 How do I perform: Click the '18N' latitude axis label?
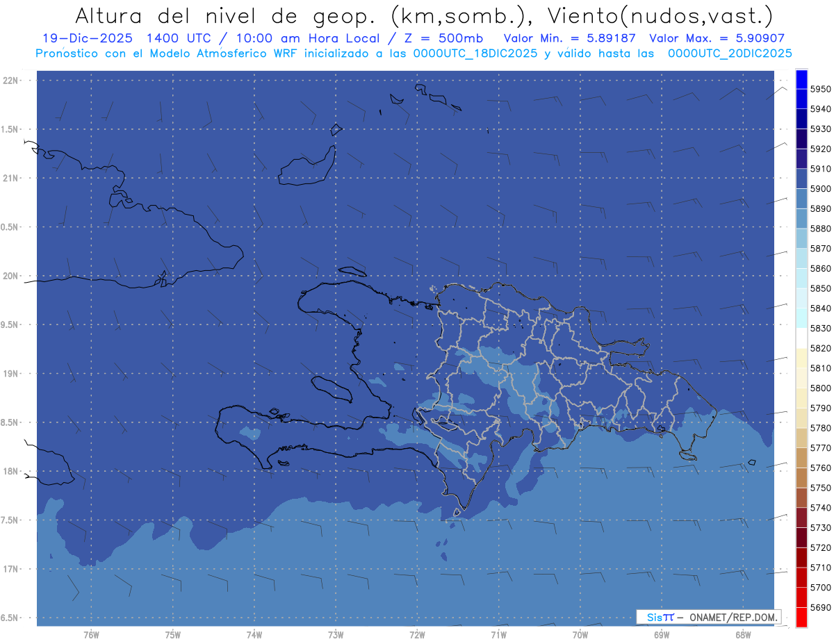pyautogui.click(x=12, y=471)
